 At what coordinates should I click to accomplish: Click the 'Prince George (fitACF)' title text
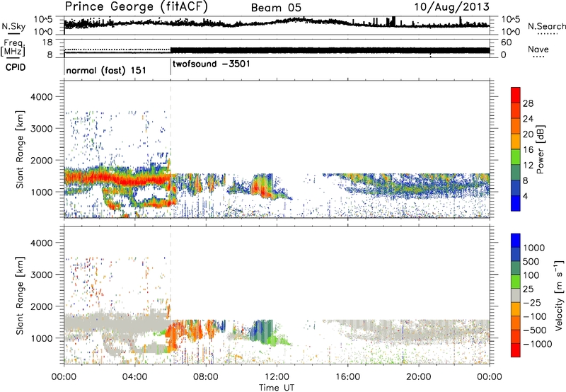pyautogui.click(x=136, y=7)
